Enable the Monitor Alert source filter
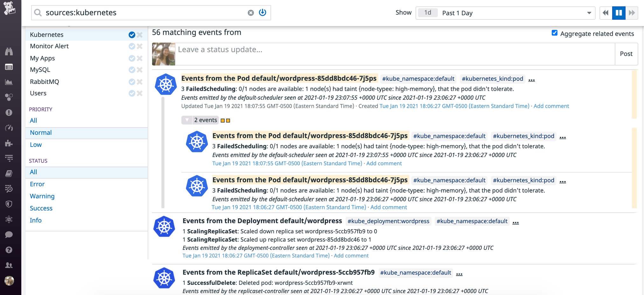This screenshot has height=295, width=644. pos(132,46)
